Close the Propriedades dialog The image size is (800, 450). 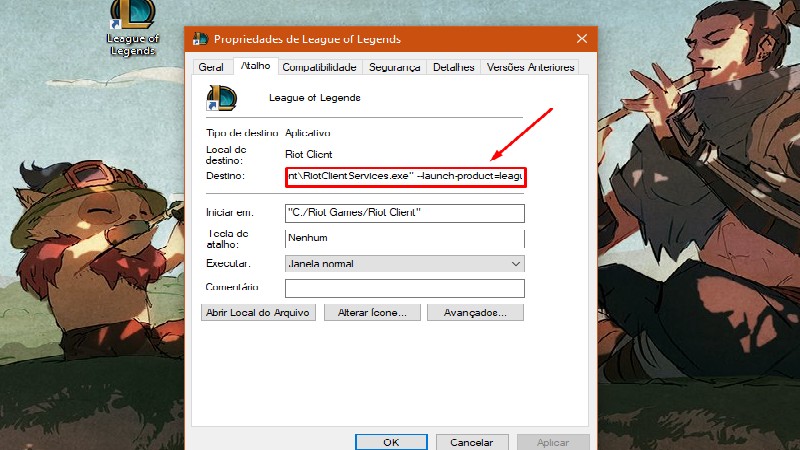click(582, 39)
